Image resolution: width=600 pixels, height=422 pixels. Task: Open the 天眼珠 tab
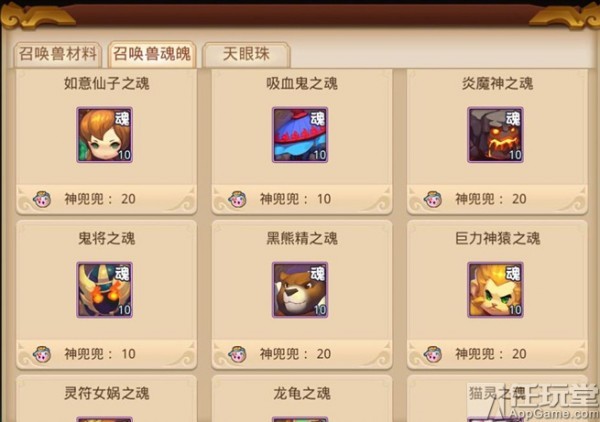246,55
